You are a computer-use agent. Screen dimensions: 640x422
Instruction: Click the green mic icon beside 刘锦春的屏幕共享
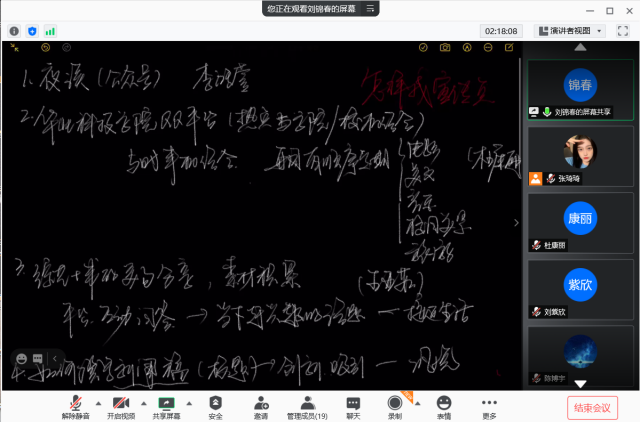click(x=547, y=112)
